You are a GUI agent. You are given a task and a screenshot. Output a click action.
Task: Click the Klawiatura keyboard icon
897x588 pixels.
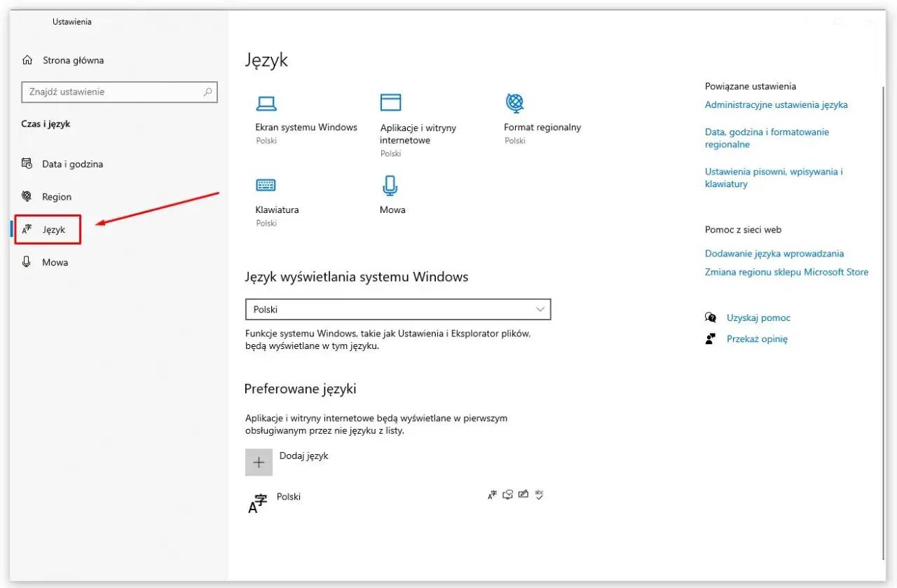[x=266, y=185]
